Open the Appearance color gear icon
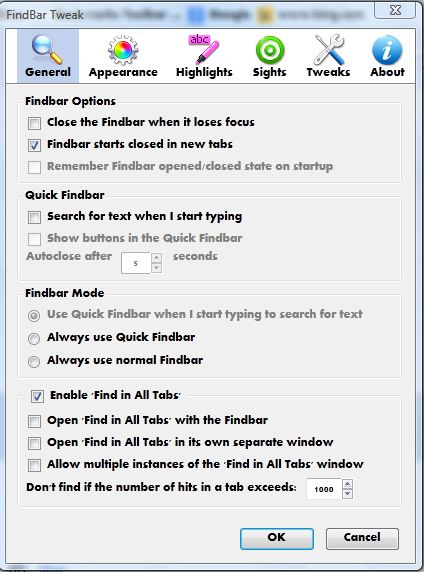 tap(123, 50)
